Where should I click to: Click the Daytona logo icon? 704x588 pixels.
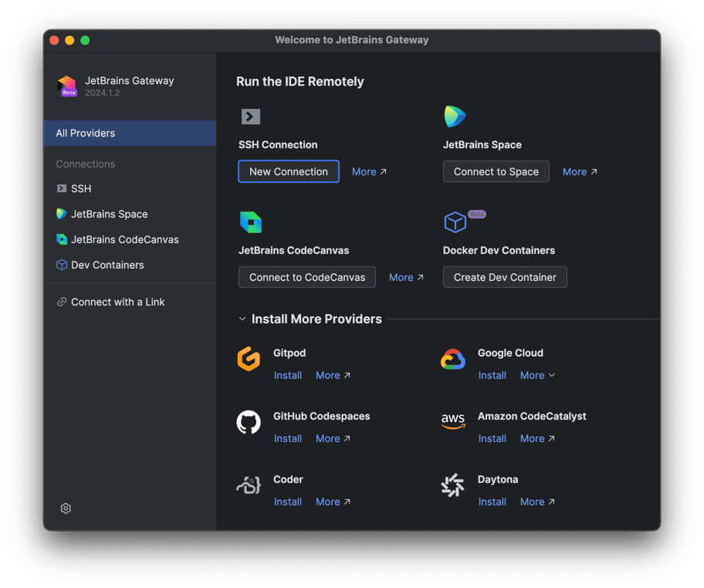(452, 485)
